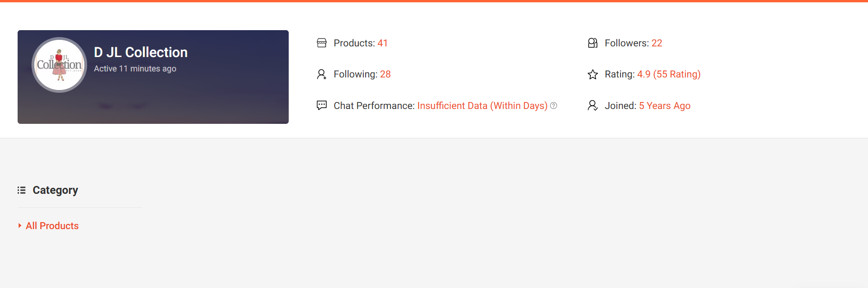Open the Products count of 41
868x288 pixels.
coord(382,43)
